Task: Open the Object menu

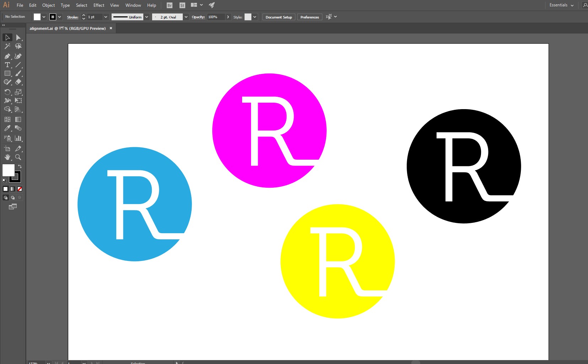Action: (48, 5)
